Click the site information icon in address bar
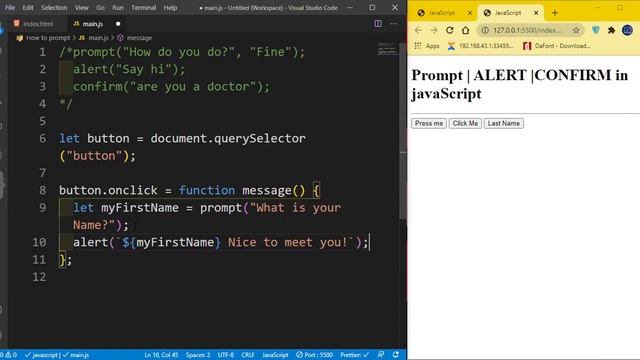Viewport: 640px width, 360px height. click(485, 30)
